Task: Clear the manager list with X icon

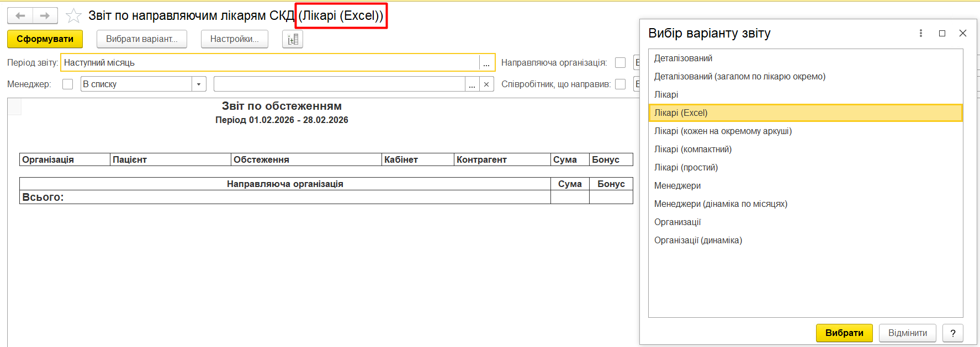Action: (486, 84)
